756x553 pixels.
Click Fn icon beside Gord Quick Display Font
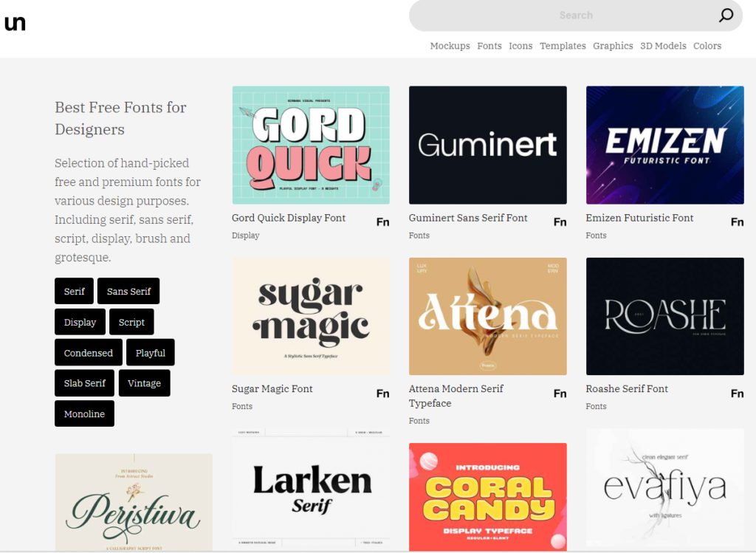point(382,221)
